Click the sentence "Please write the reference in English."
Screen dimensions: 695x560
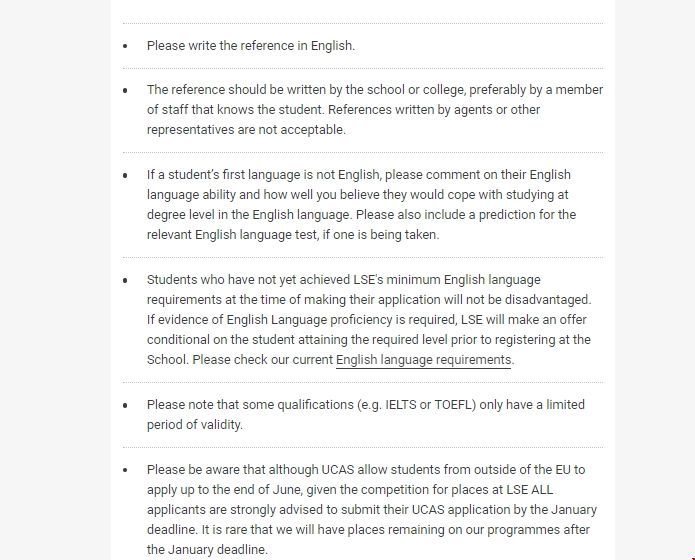250,45
